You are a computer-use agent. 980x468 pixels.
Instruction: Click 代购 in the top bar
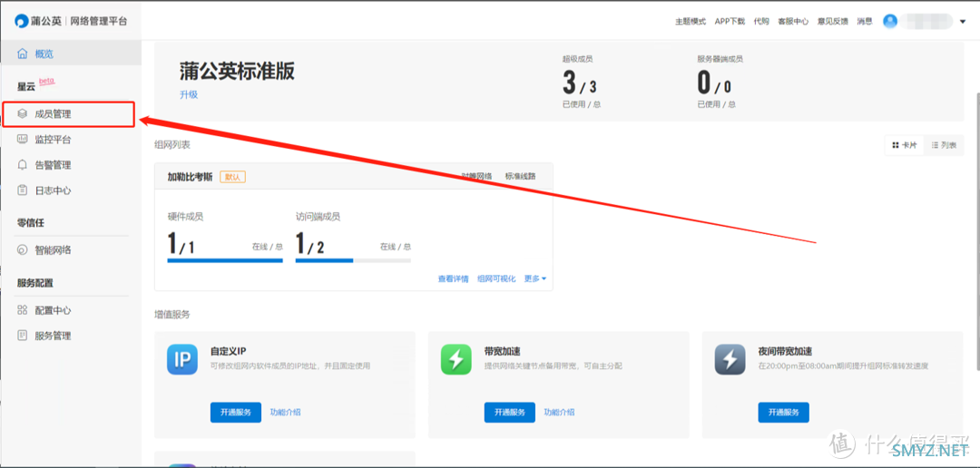(761, 21)
